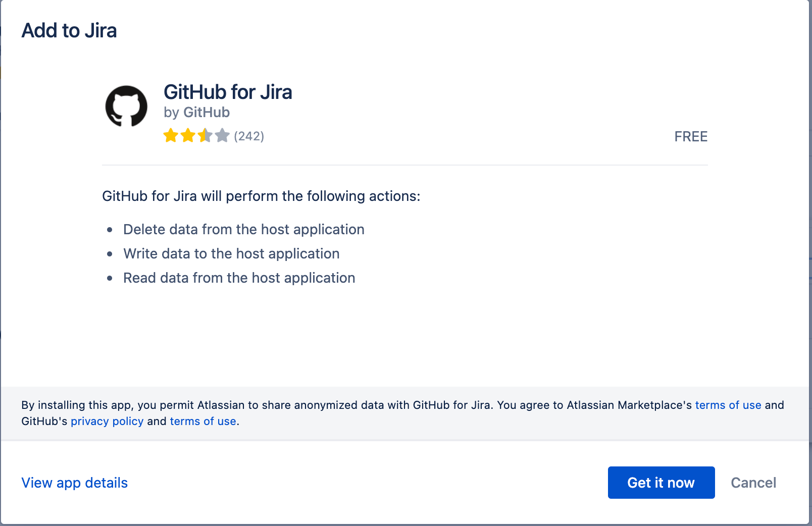This screenshot has height=526, width=812.
Task: Click the Add to Jira dialog heading
Action: point(69,30)
